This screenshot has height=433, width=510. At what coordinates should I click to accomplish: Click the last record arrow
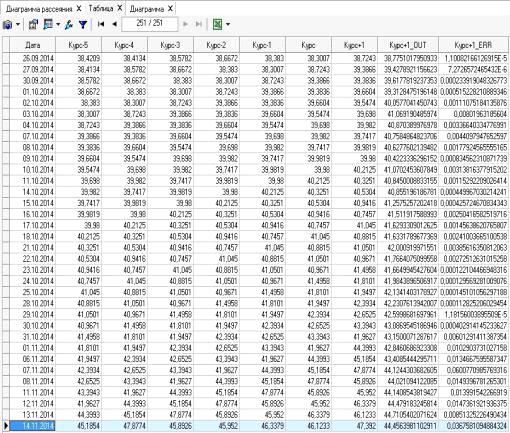coord(199,24)
